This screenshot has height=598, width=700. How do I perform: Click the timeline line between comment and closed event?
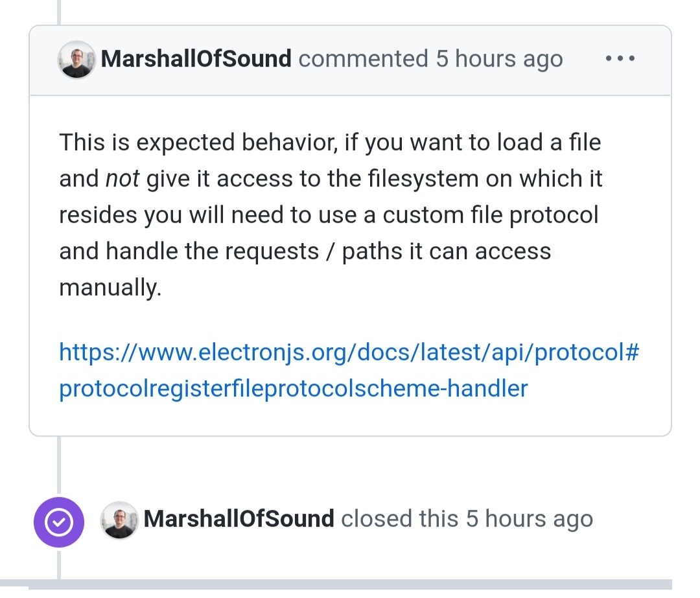coord(58,466)
